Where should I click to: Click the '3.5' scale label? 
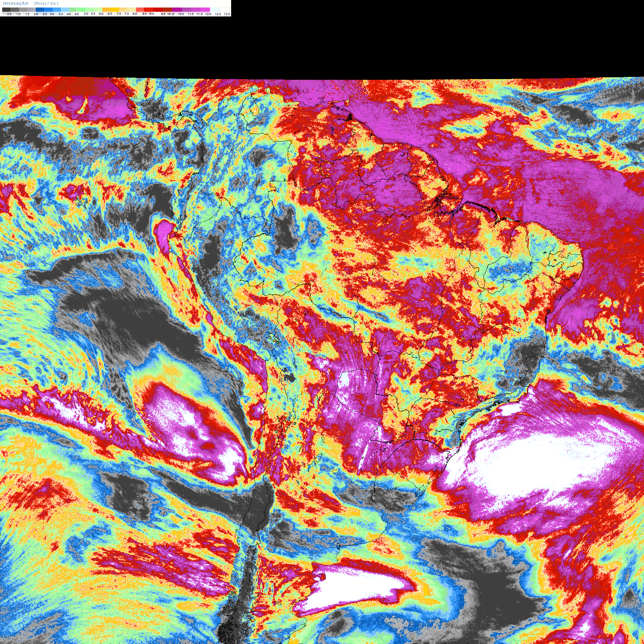pos(61,14)
